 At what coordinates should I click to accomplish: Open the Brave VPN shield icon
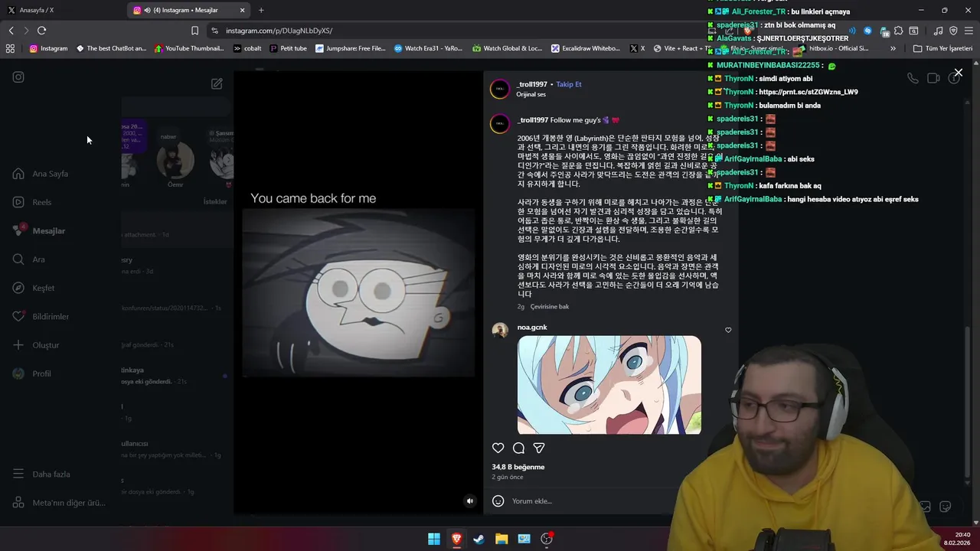pyautogui.click(x=953, y=31)
